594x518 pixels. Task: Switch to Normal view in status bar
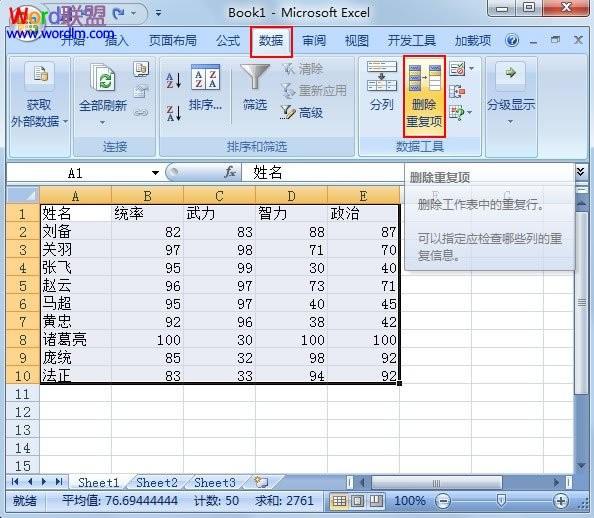tap(339, 501)
